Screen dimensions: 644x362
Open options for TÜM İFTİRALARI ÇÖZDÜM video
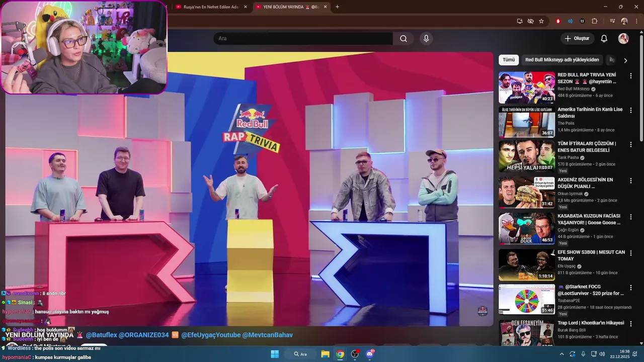click(631, 145)
